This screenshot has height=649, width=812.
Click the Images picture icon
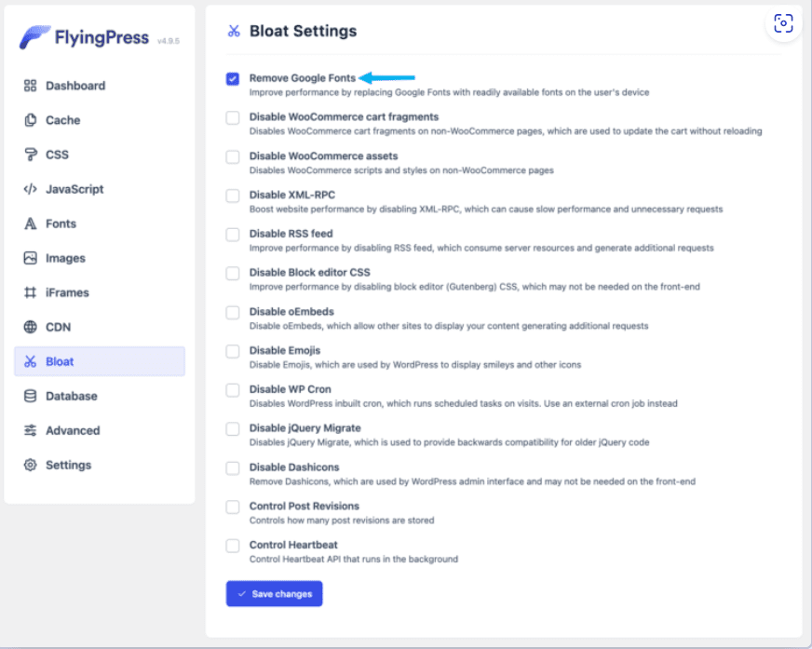coord(30,258)
